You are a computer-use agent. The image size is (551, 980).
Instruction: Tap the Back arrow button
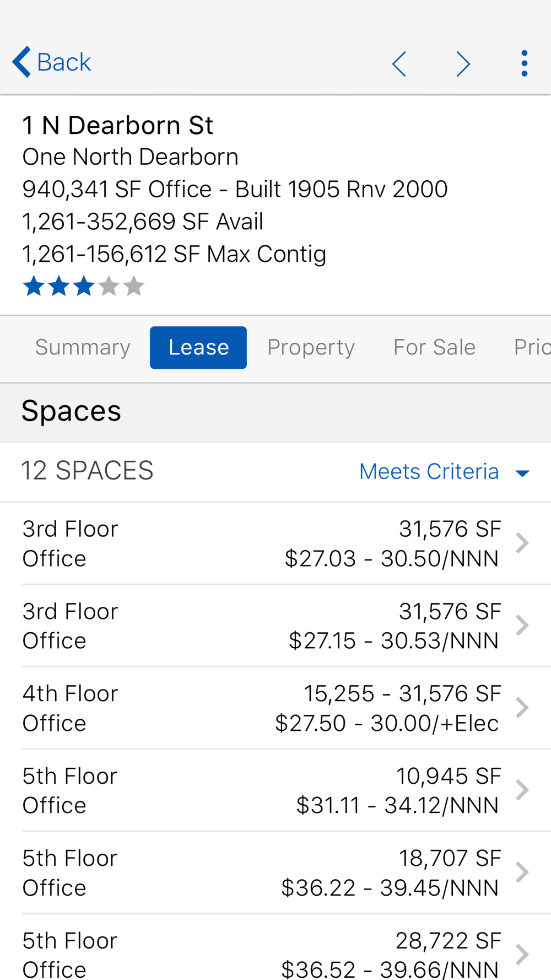[51, 62]
